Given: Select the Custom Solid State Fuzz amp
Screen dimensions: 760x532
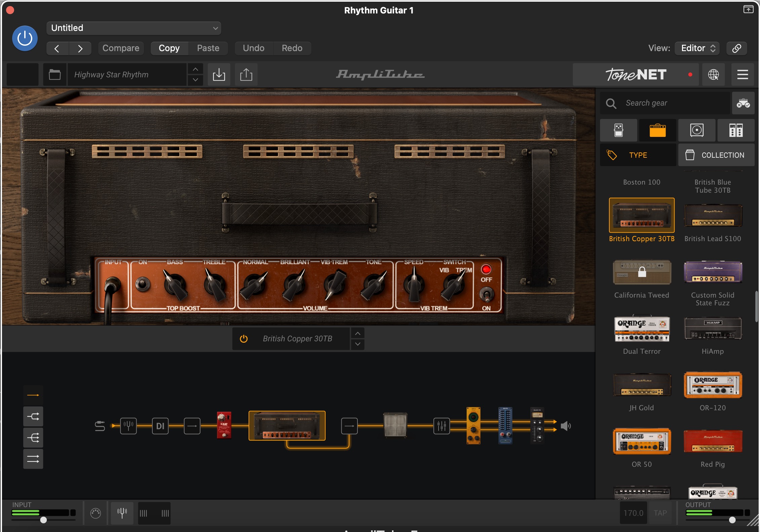Looking at the screenshot, I should click(713, 272).
